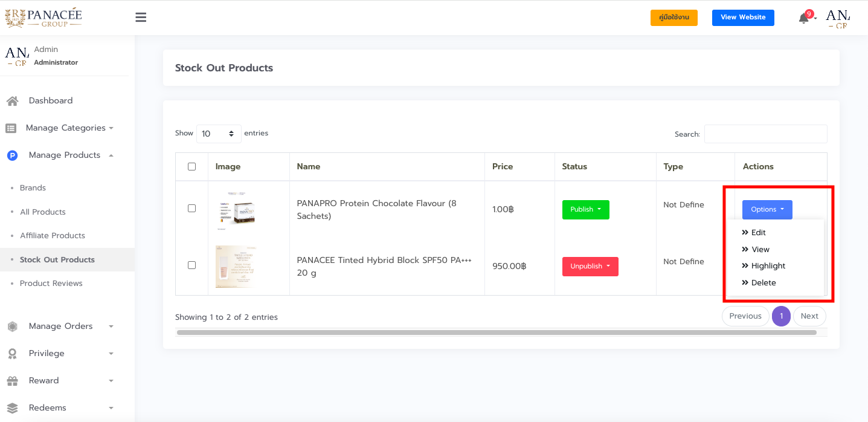Open All Products in the sidebar
Image resolution: width=868 pixels, height=422 pixels.
click(42, 212)
